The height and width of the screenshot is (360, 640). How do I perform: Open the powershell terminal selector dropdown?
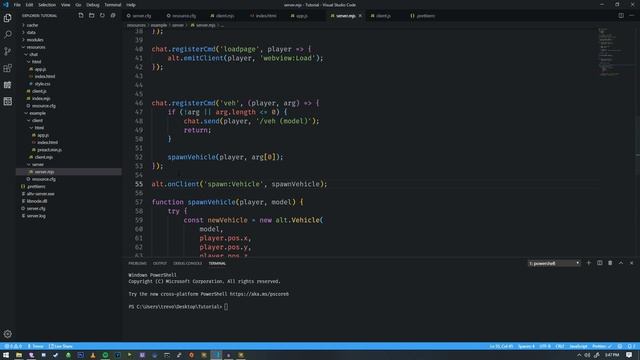pos(554,263)
